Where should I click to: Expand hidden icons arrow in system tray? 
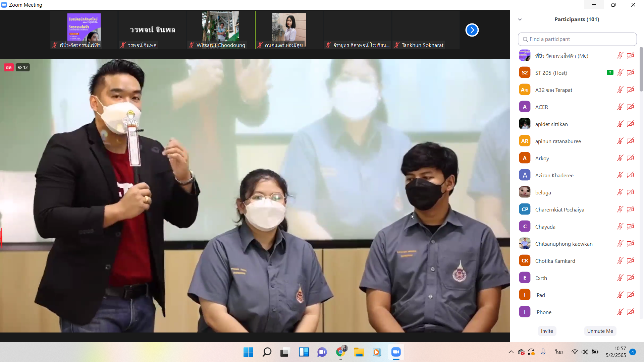pyautogui.click(x=511, y=352)
